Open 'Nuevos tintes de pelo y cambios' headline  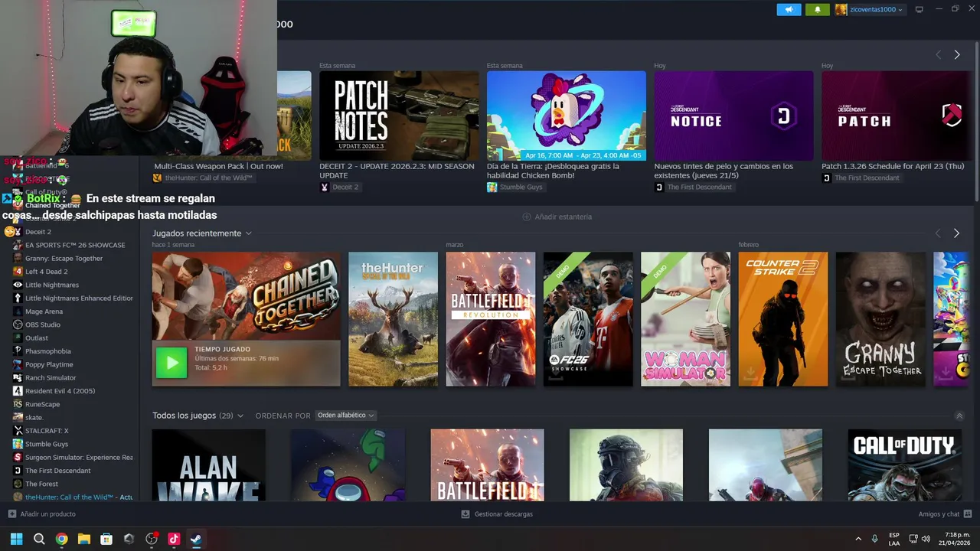[x=724, y=171]
